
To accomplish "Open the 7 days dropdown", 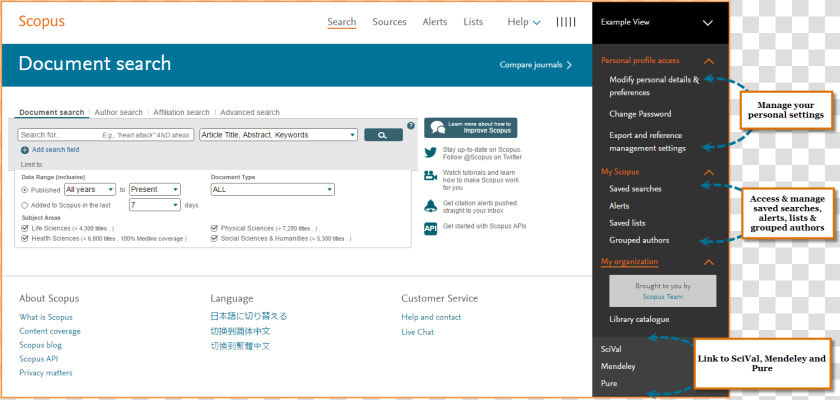I will [x=155, y=205].
